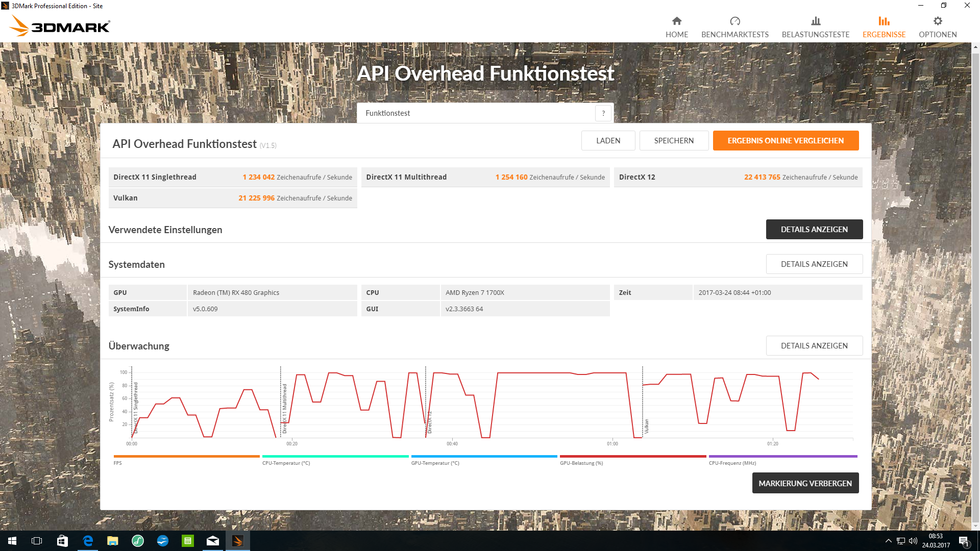Click the Home house icon
Viewport: 980px width, 551px height.
pyautogui.click(x=676, y=21)
